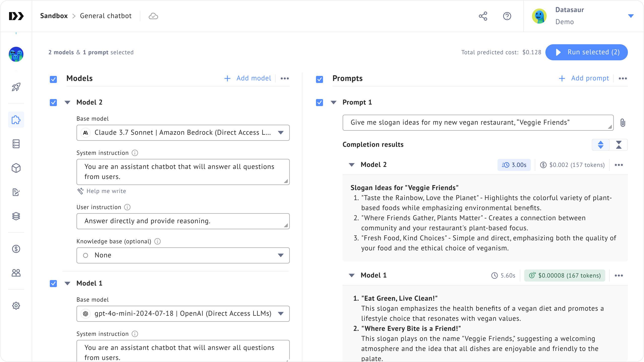Screen dimensions: 644x362
Task: Open the Knowledge base None dropdown
Action: click(183, 255)
